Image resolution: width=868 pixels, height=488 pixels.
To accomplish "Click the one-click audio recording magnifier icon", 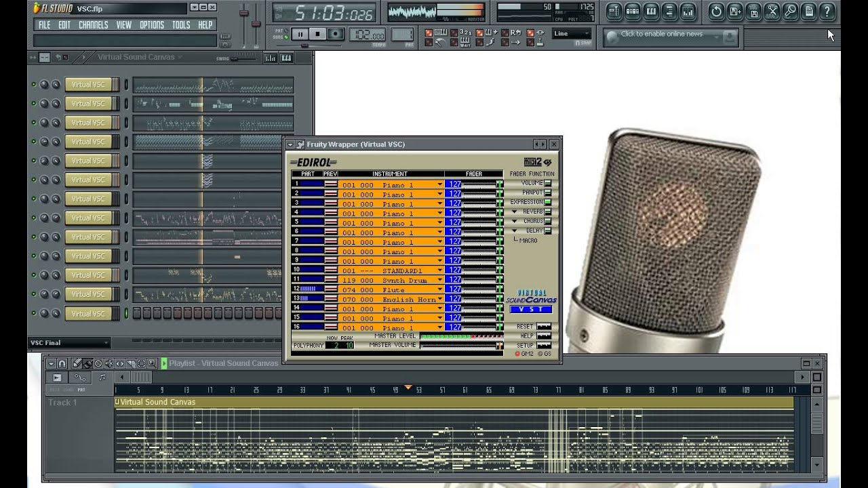I will (790, 11).
